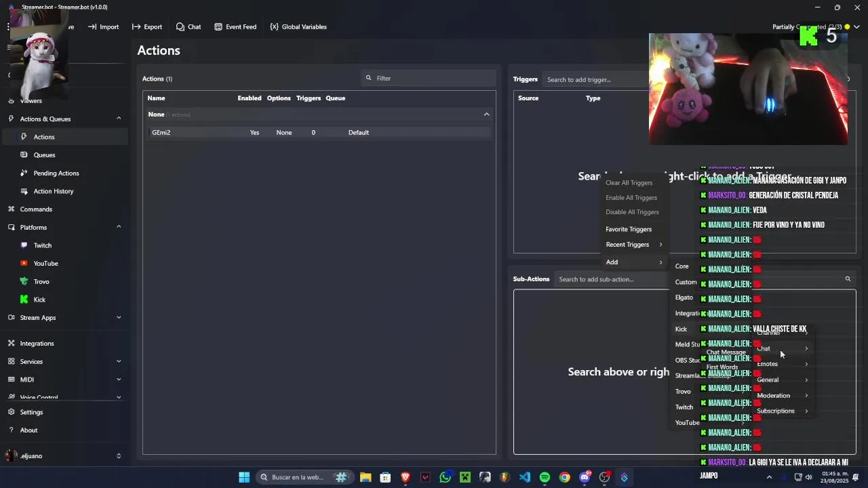
Task: Click the Settings gear icon
Action: (x=11, y=412)
